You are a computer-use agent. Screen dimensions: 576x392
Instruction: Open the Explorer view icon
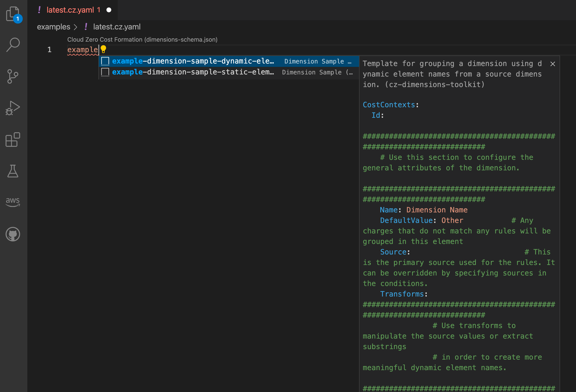13,14
